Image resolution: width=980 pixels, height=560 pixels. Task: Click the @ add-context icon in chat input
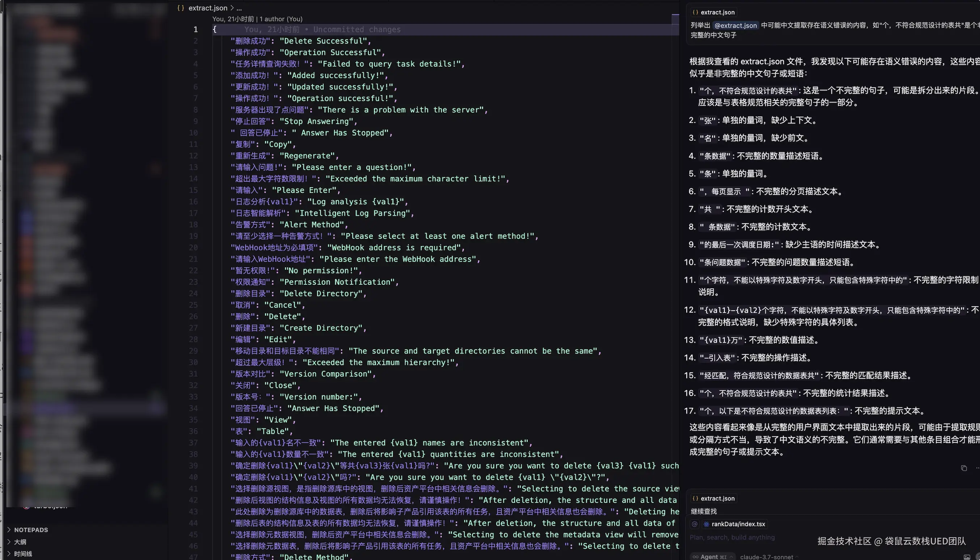pos(694,524)
